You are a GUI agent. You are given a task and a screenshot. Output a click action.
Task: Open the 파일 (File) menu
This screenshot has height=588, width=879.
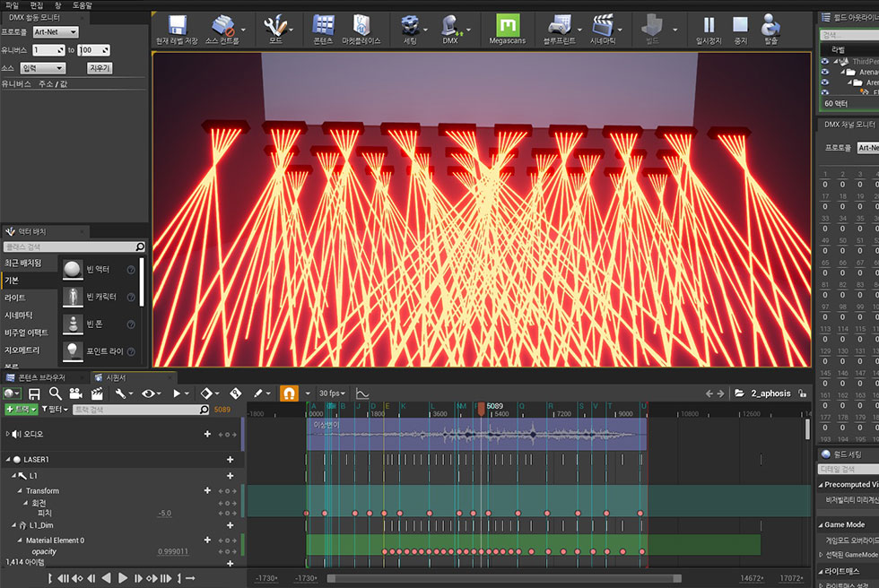[13, 4]
